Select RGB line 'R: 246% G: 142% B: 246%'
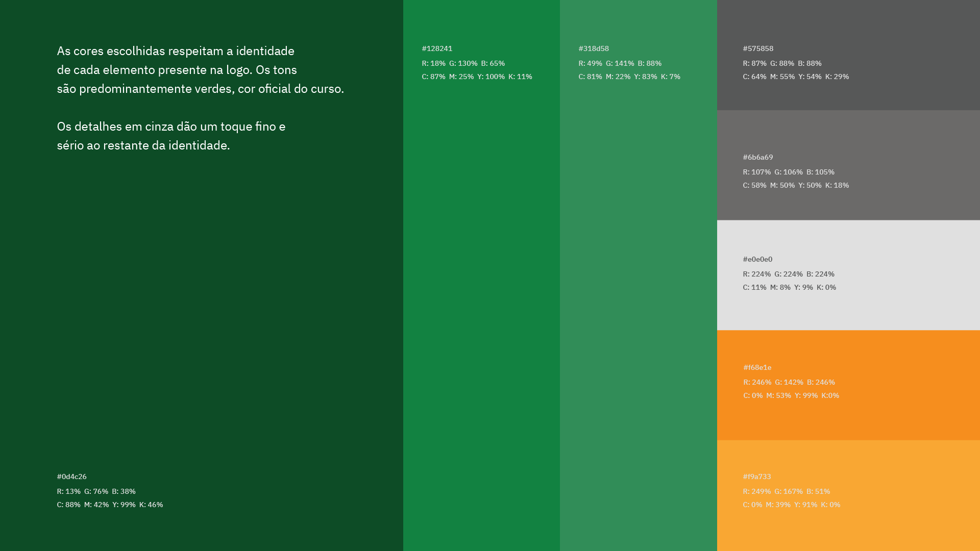This screenshot has height=551, width=980. click(790, 382)
